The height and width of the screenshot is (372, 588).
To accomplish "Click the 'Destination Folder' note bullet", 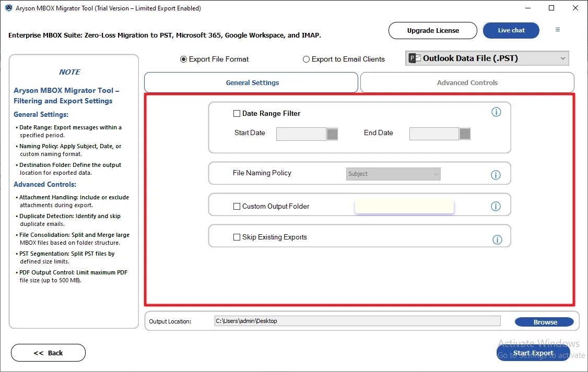I will tap(68, 169).
